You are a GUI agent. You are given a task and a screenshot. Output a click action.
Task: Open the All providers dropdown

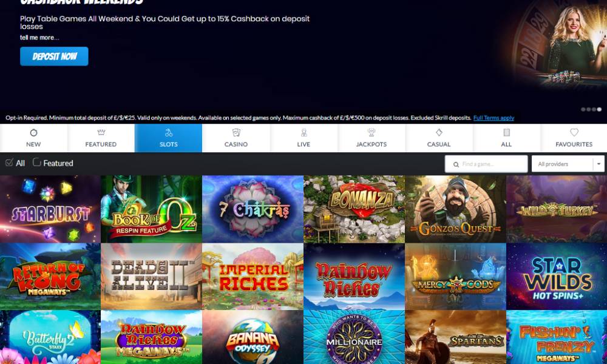coord(568,164)
